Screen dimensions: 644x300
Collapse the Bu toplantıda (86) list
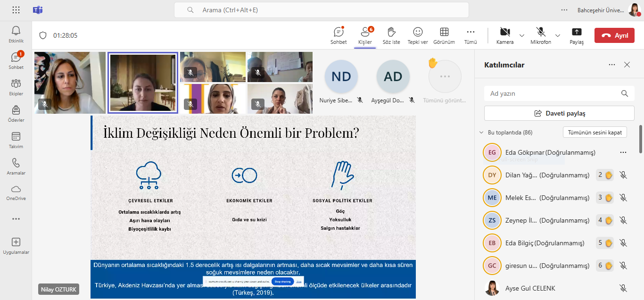(x=481, y=133)
